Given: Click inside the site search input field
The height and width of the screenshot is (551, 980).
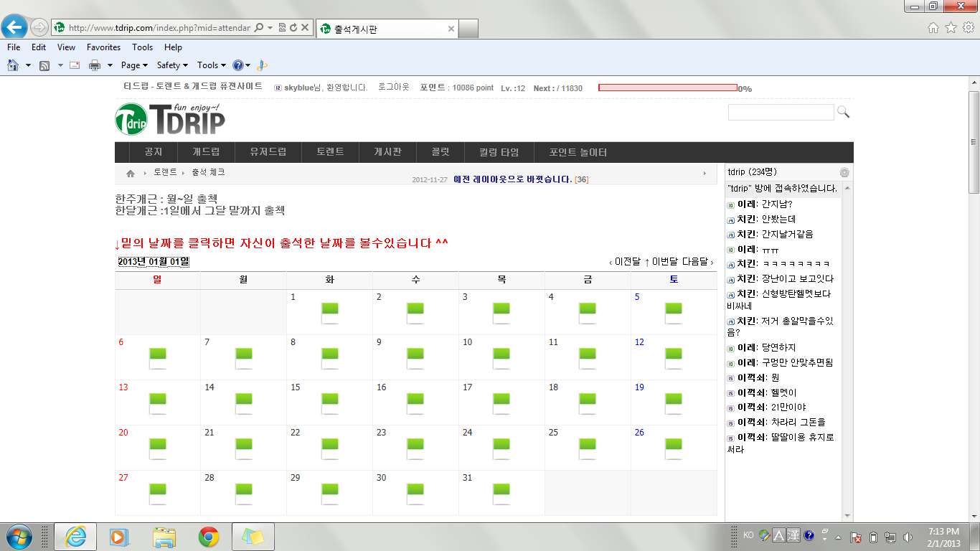Looking at the screenshot, I should click(781, 112).
